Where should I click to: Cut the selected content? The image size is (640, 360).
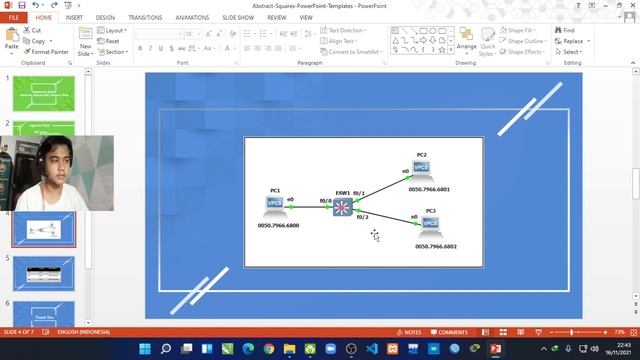(32, 30)
